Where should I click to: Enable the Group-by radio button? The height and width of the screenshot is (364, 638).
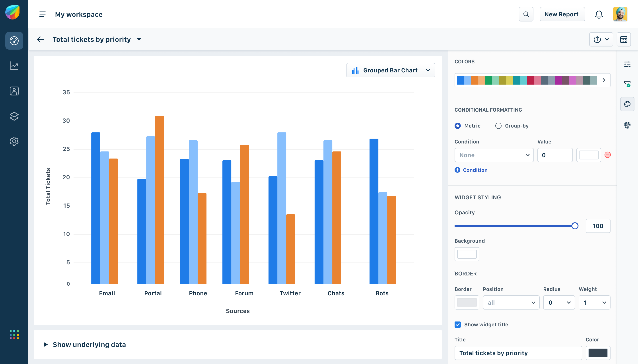[498, 126]
